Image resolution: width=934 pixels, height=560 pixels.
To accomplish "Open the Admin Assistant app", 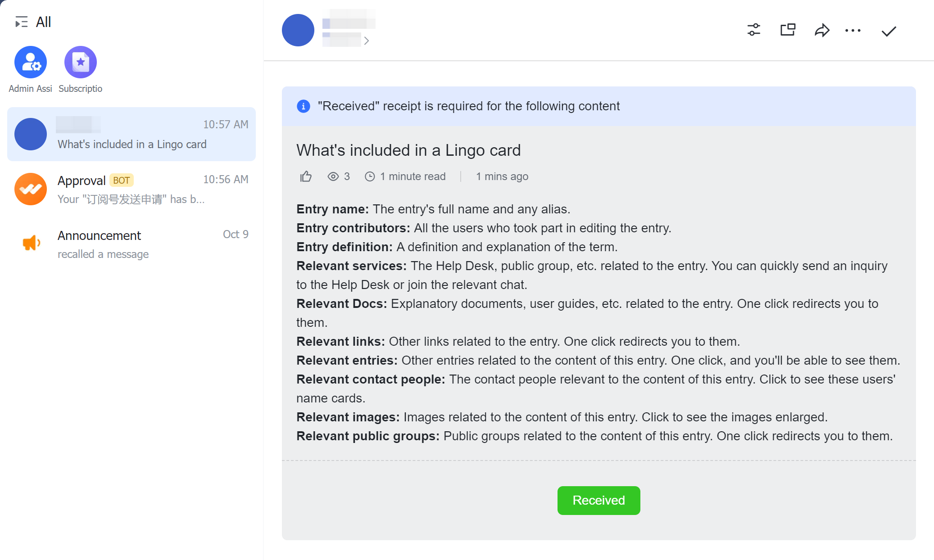I will pyautogui.click(x=30, y=62).
